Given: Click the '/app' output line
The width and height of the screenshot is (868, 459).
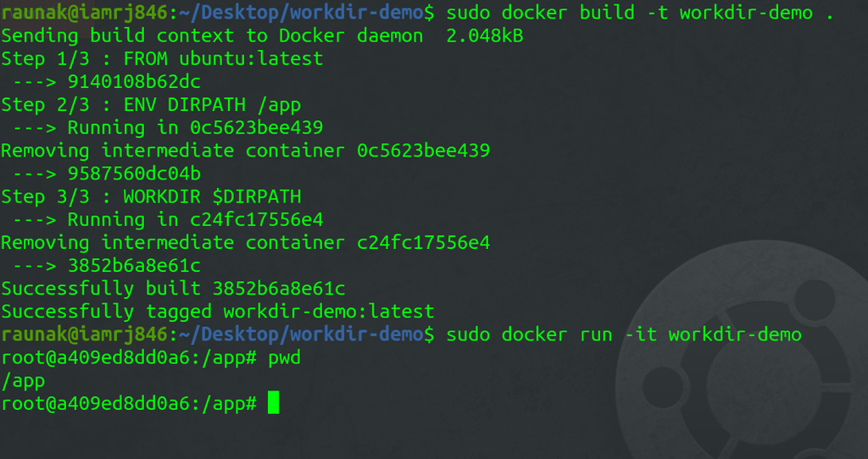Looking at the screenshot, I should tap(23, 380).
